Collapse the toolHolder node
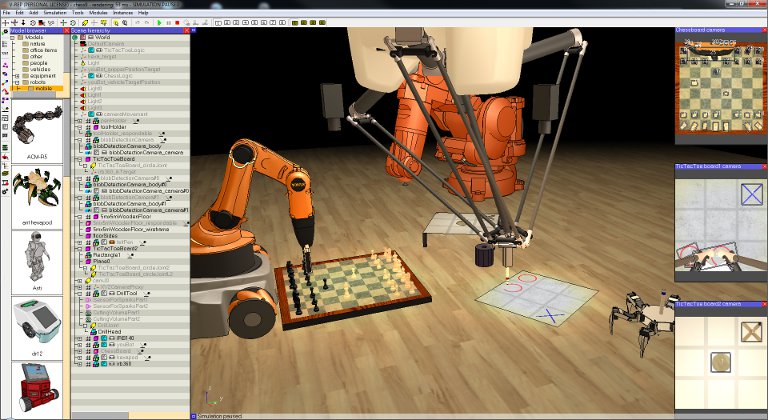768x420 pixels. point(80,127)
